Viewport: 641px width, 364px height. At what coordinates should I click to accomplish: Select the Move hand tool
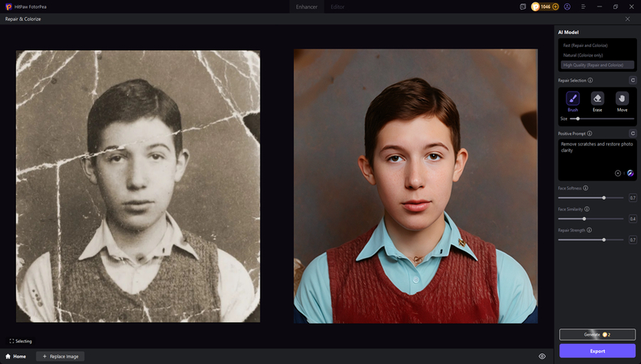(622, 99)
